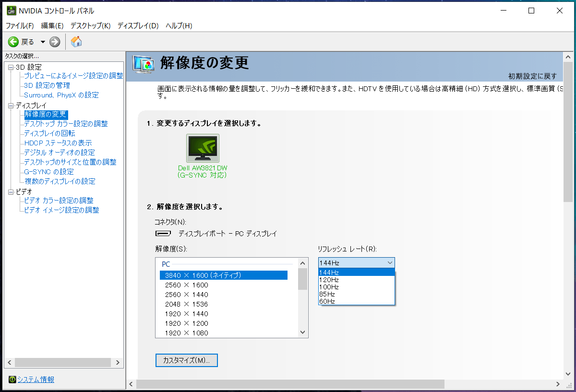Click resolution list scroll up arrow

coord(302,263)
